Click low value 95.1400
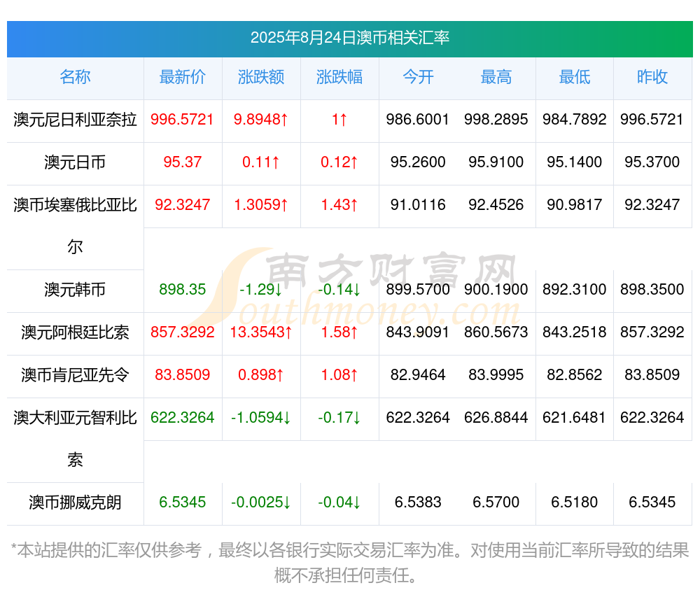This screenshot has width=700, height=597. (575, 162)
